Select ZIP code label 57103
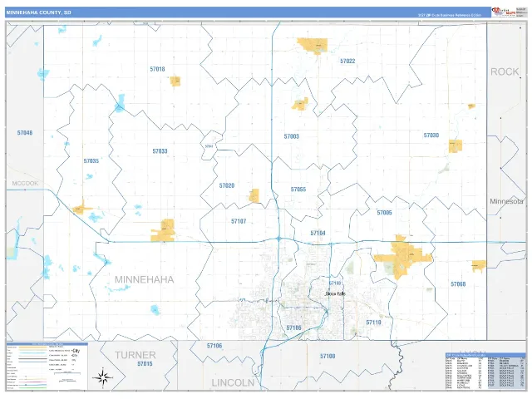The image size is (532, 399). pos(335,283)
